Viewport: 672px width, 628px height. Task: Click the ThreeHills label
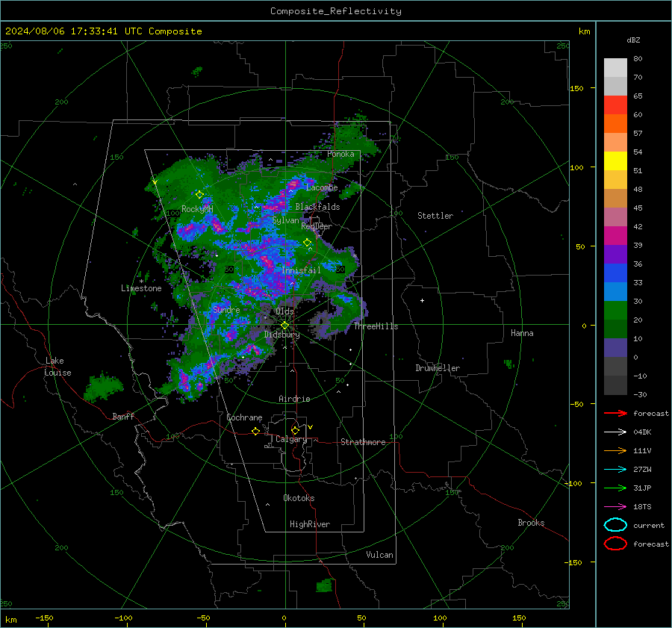click(x=376, y=326)
